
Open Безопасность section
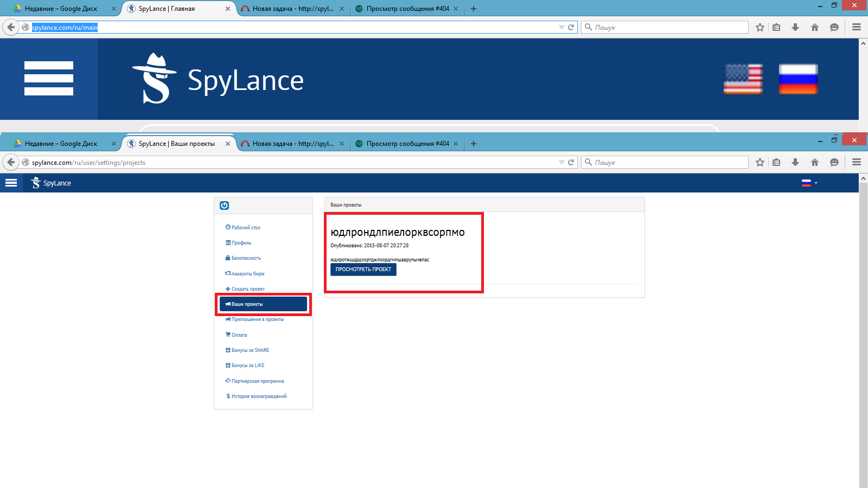coord(246,258)
